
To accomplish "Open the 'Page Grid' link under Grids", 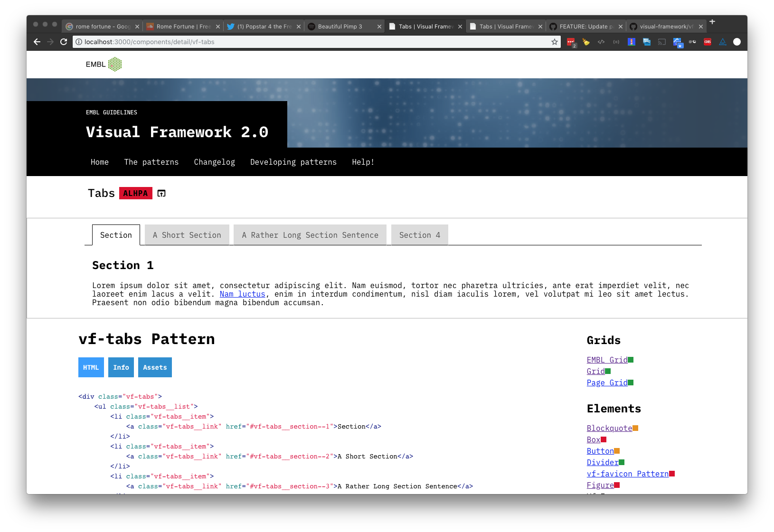I will pos(606,383).
